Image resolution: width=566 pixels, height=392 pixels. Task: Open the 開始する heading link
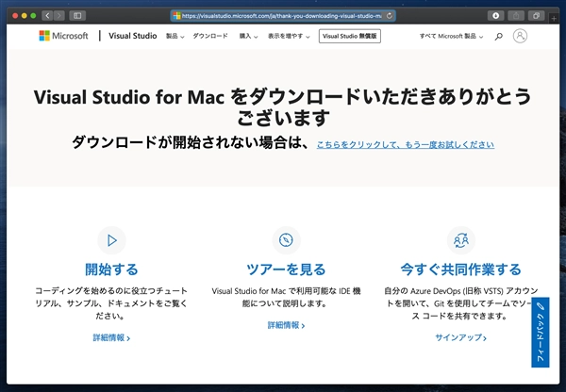pos(111,269)
